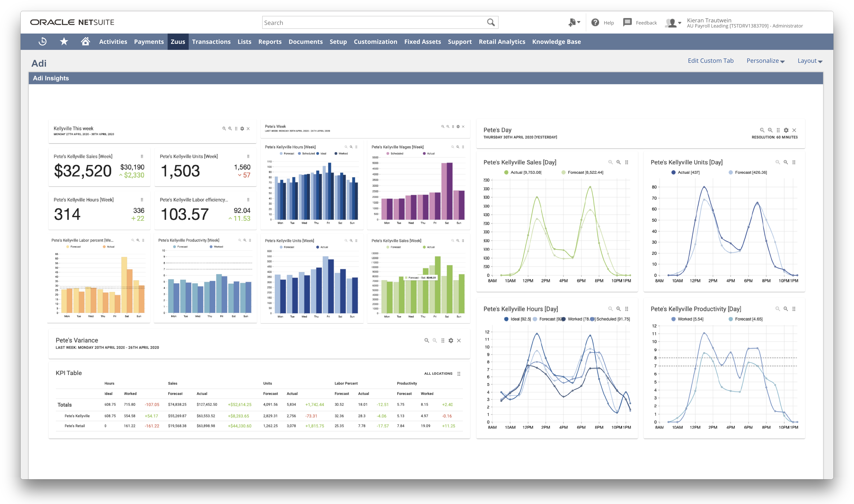
Task: Open settings gear in Pete's Day panel
Action: [x=786, y=130]
